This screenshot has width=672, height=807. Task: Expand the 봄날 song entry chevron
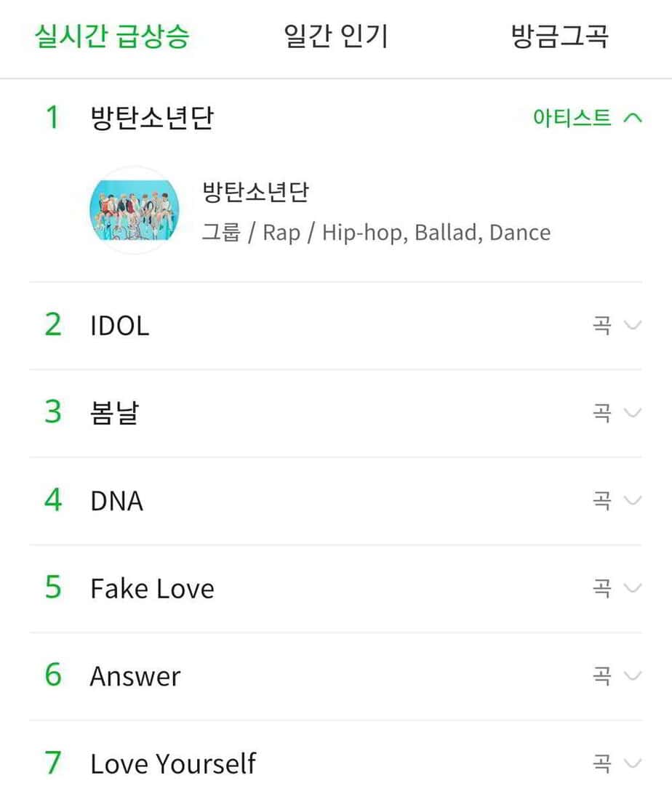coord(633,413)
